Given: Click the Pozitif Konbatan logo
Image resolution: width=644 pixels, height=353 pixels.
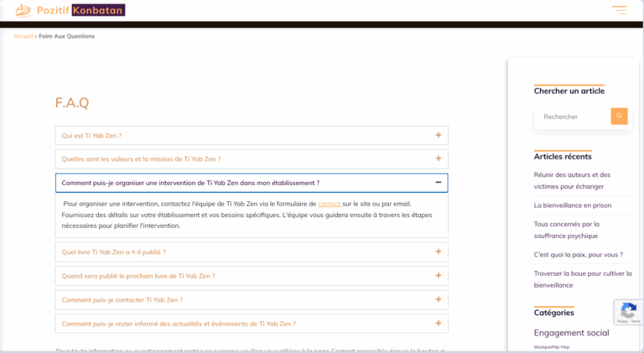Looking at the screenshot, I should coord(70,10).
